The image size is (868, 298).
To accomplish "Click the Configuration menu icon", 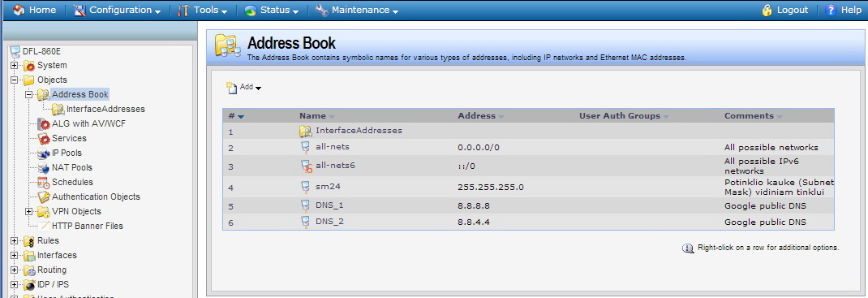I will click(79, 10).
